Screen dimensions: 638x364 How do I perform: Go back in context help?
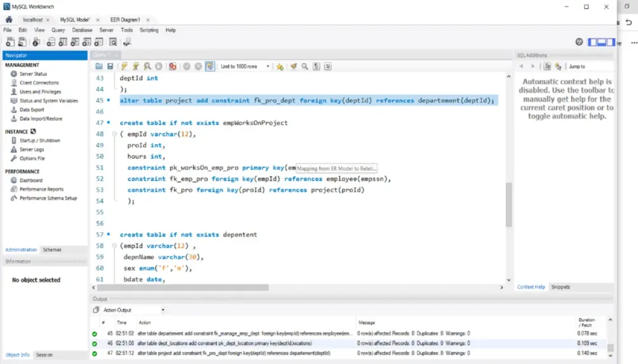pyautogui.click(x=521, y=66)
